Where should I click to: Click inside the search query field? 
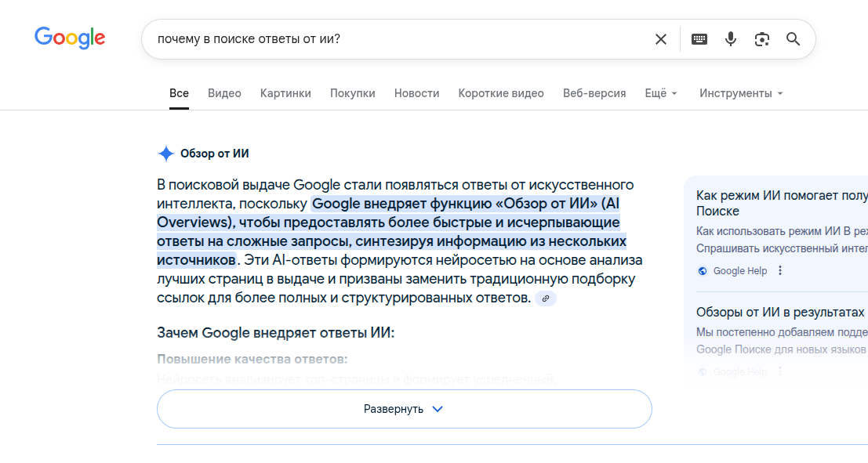pos(392,39)
